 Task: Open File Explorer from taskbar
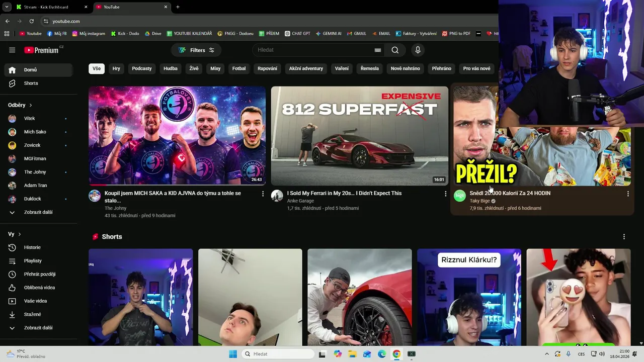click(352, 354)
